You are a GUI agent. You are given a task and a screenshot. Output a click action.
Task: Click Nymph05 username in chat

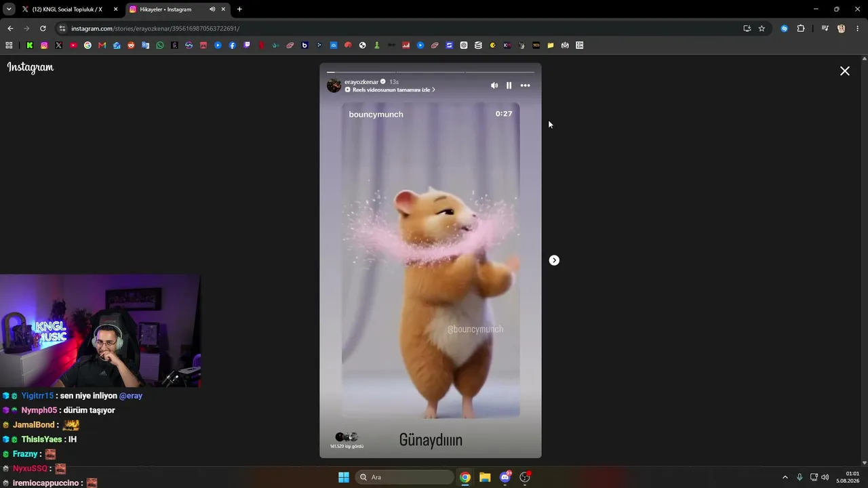point(39,410)
